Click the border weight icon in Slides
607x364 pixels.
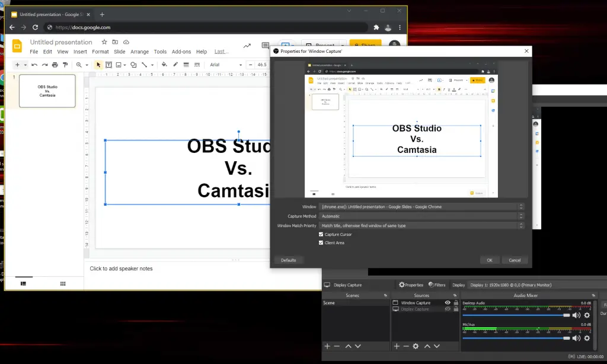186,65
